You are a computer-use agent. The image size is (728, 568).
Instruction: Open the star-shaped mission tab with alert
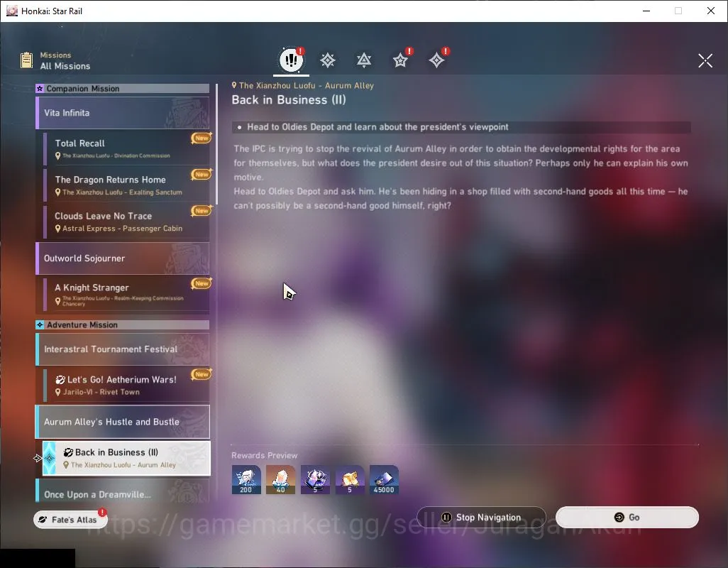pos(400,60)
